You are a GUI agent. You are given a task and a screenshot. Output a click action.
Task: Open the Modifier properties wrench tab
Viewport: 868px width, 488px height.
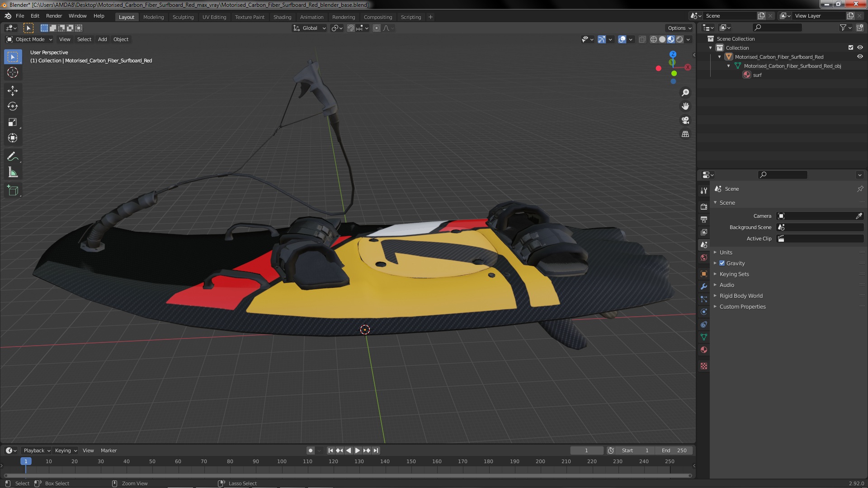704,286
